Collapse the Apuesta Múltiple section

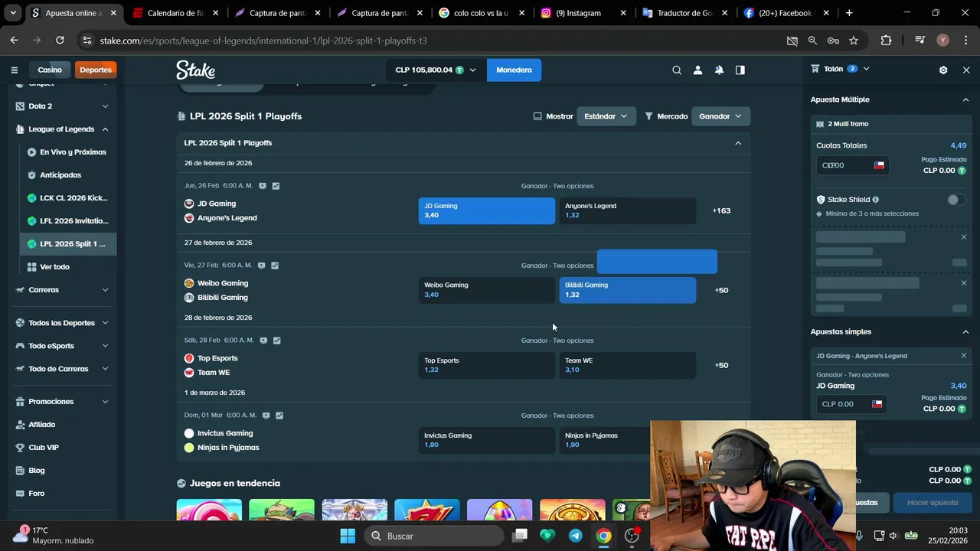965,99
